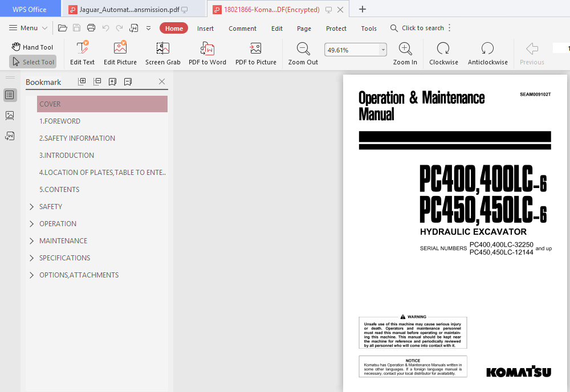This screenshot has width=570, height=392.
Task: Click the 'Click to search' box
Action: 417,28
